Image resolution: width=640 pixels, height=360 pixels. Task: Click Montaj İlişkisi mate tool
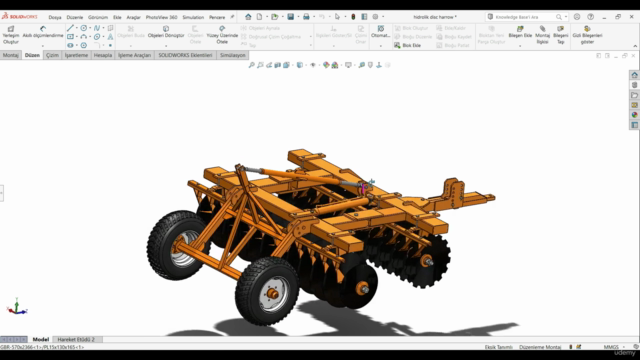[542, 35]
